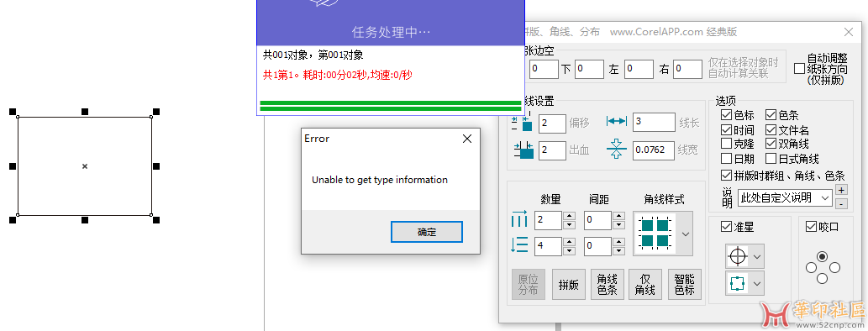The width and height of the screenshot is (868, 331).
Task: Click the corner line style (角线样式) preview
Action: coord(655,233)
